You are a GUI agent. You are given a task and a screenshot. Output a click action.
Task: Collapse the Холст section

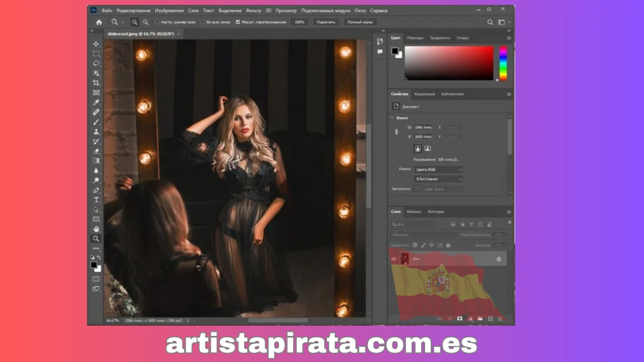point(392,118)
